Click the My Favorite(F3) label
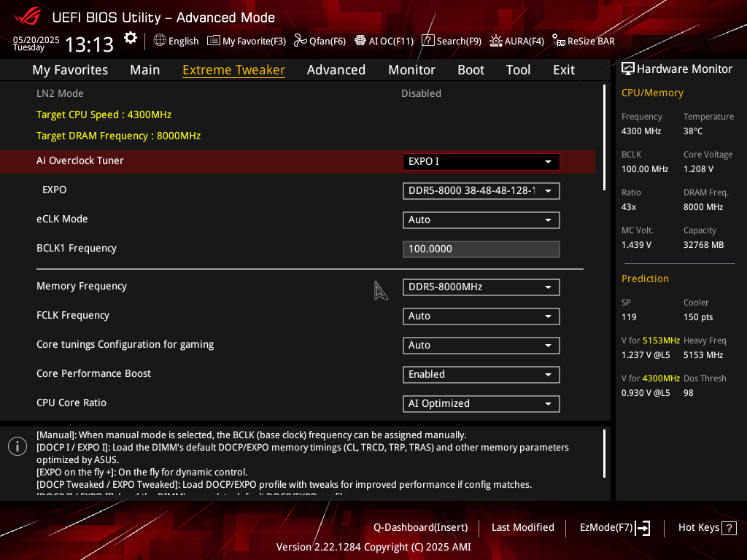This screenshot has width=747, height=560. 254,41
